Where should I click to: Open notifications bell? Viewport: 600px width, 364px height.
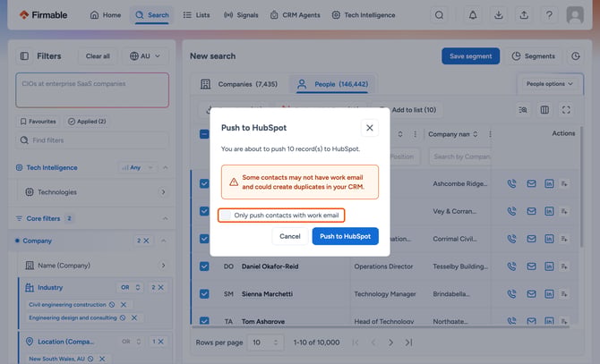[473, 15]
